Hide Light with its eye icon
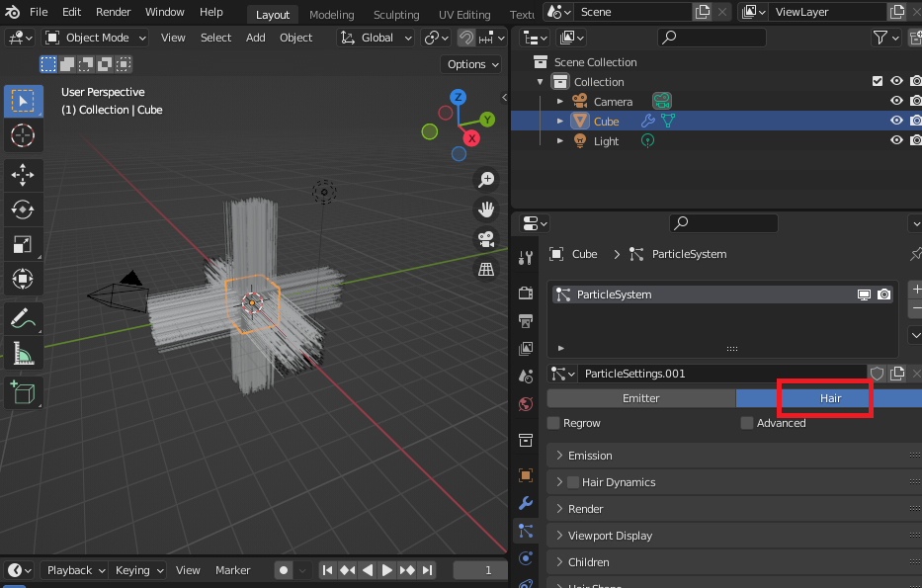This screenshot has width=922, height=588. (x=896, y=140)
